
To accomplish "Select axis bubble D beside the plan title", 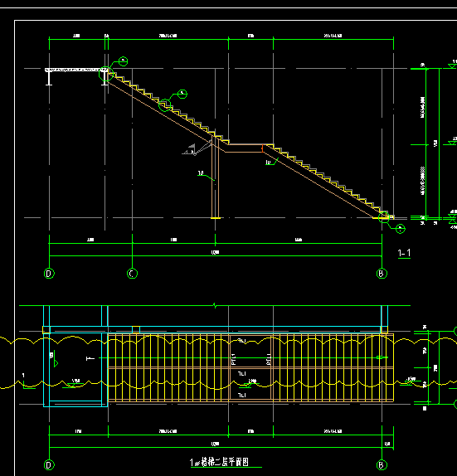I will [49, 465].
